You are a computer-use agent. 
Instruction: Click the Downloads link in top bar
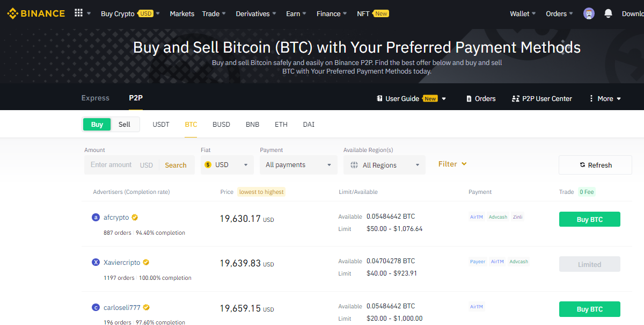(x=633, y=14)
